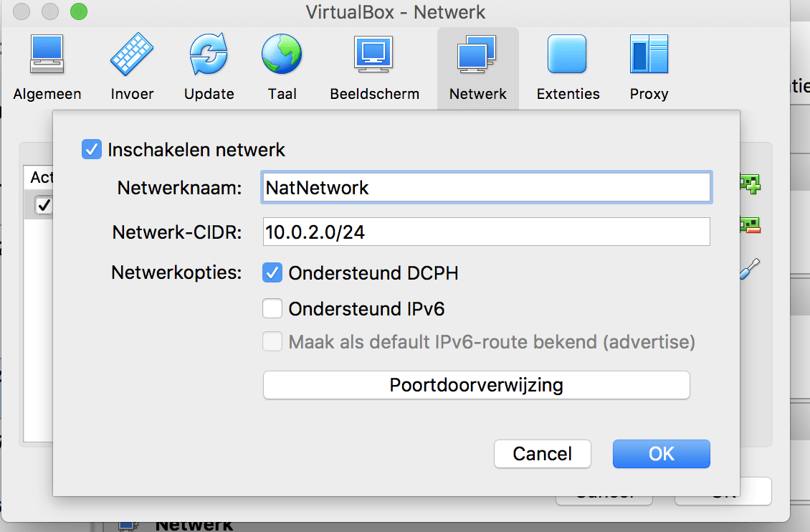Click the remove NAT network icon

click(750, 226)
